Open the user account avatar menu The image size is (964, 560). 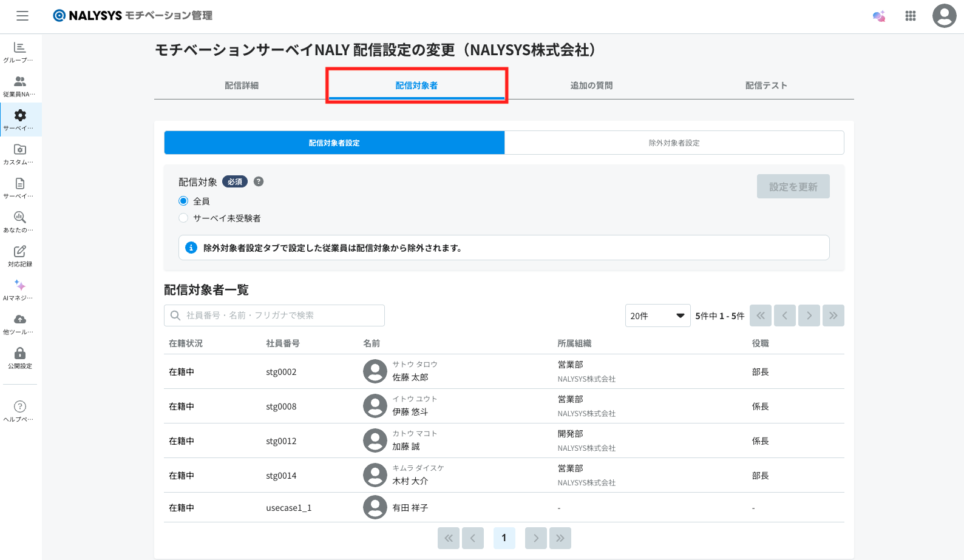point(945,16)
